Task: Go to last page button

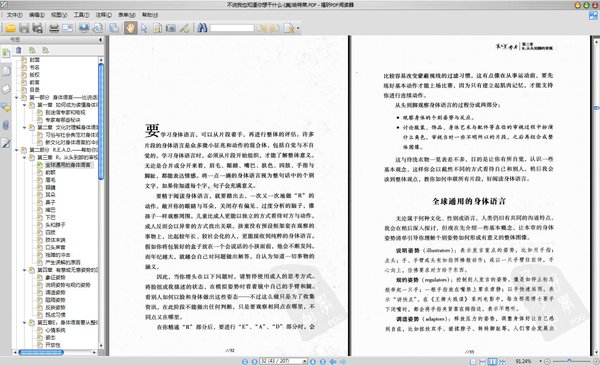Action: [323, 361]
